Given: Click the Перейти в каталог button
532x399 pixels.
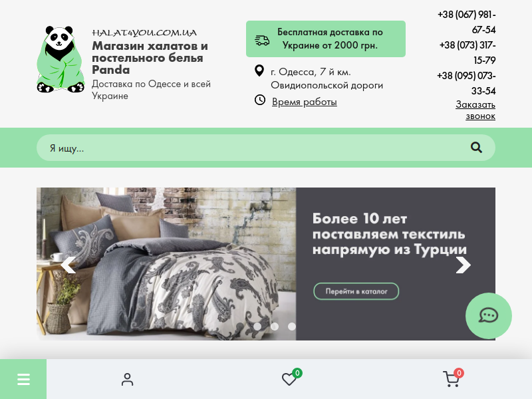Looking at the screenshot, I should point(356,291).
